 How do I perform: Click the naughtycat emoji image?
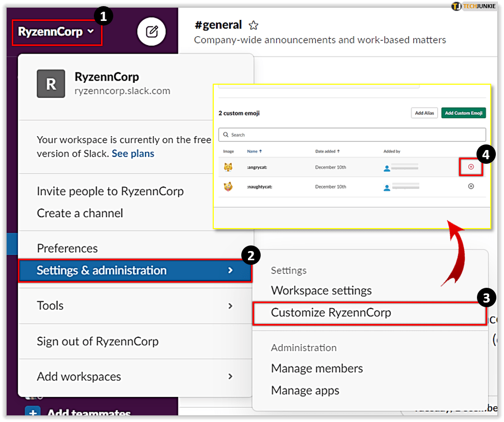tap(228, 187)
